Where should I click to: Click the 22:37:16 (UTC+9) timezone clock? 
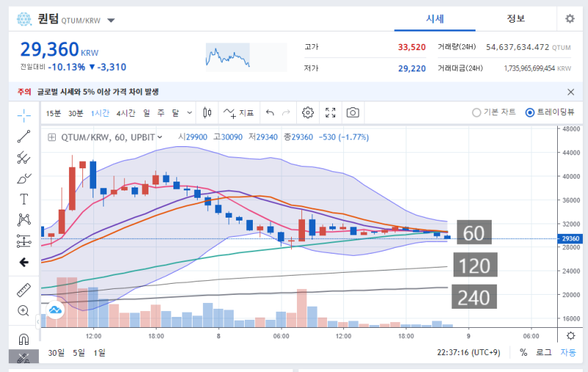tap(468, 352)
